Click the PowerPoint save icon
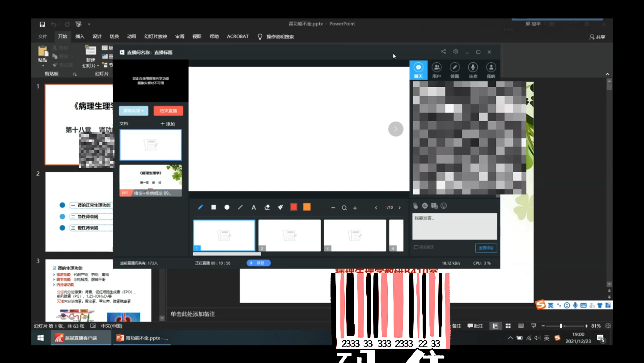 tap(42, 24)
